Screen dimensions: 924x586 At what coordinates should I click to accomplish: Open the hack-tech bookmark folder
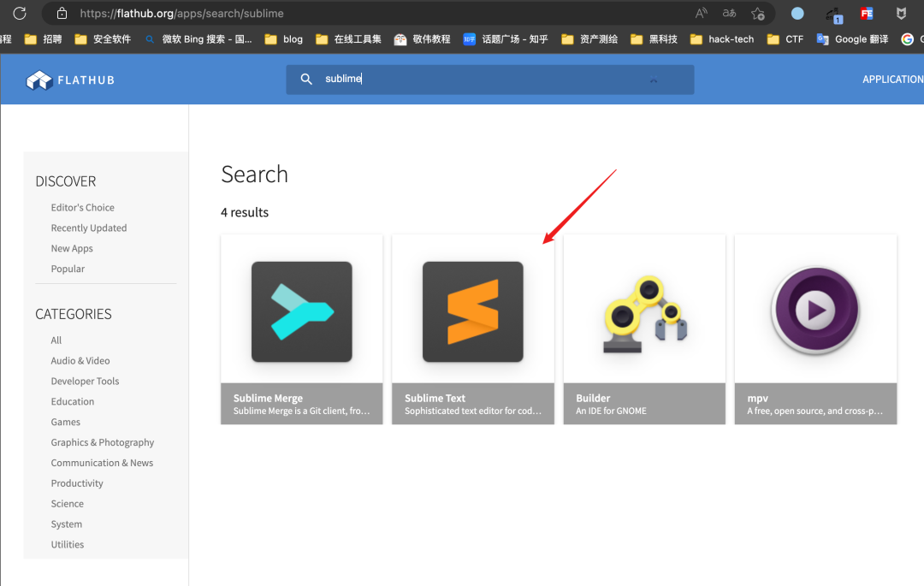722,38
